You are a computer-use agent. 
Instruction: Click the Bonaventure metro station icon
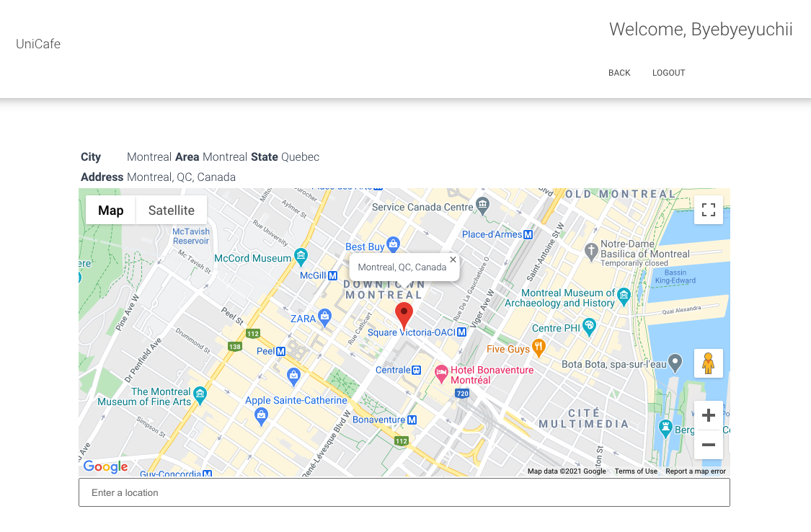tap(412, 420)
